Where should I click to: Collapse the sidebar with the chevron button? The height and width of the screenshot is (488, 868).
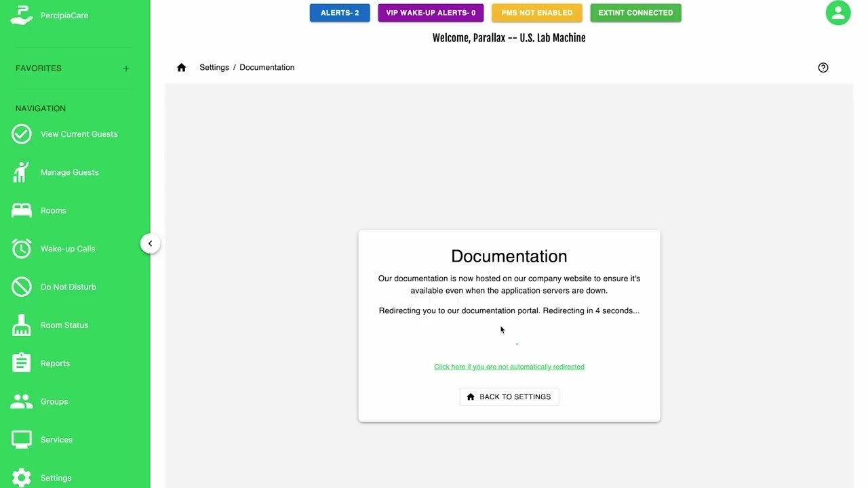[151, 243]
